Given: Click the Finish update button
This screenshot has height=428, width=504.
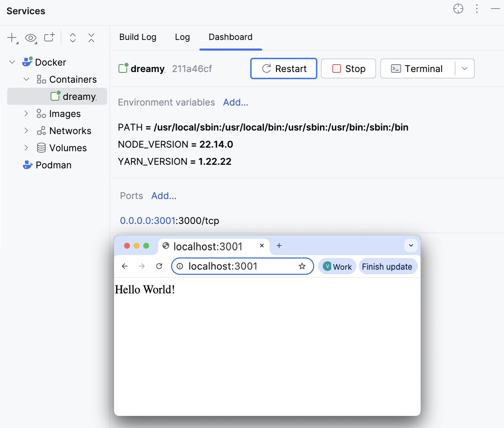Looking at the screenshot, I should [388, 266].
